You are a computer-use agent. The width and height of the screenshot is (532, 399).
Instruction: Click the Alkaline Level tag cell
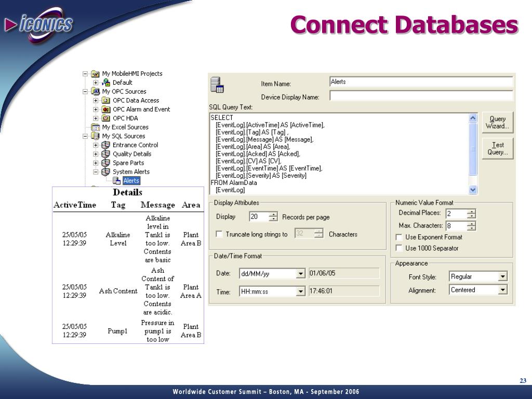[x=118, y=239]
